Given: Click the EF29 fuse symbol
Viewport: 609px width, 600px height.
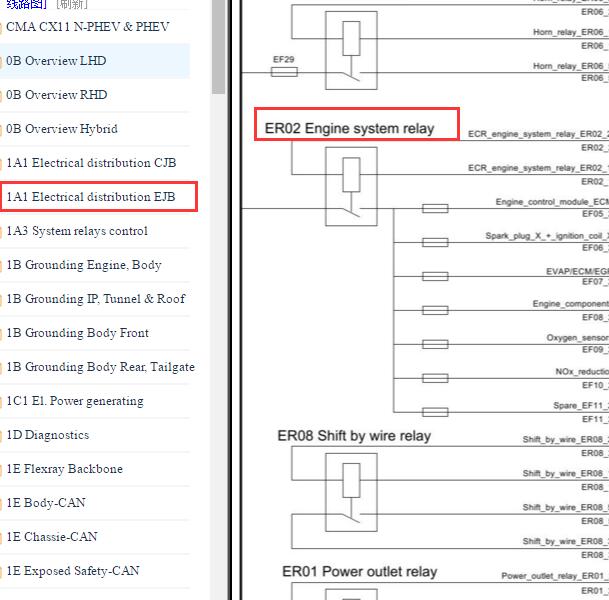Looking at the screenshot, I should (x=284, y=72).
